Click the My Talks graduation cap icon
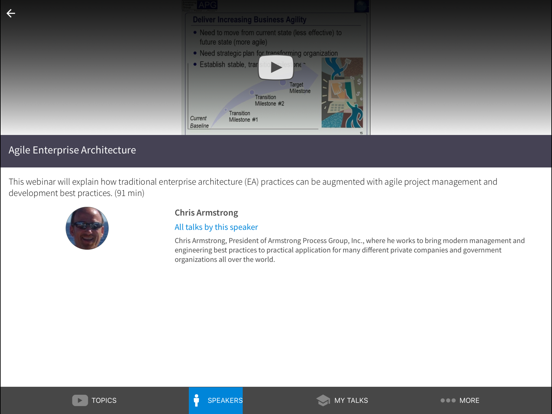 323,400
